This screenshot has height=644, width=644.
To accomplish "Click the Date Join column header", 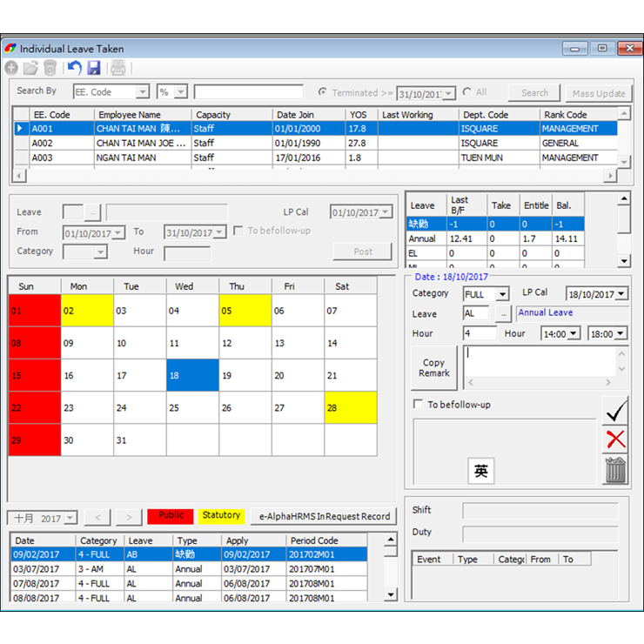I will pyautogui.click(x=308, y=115).
